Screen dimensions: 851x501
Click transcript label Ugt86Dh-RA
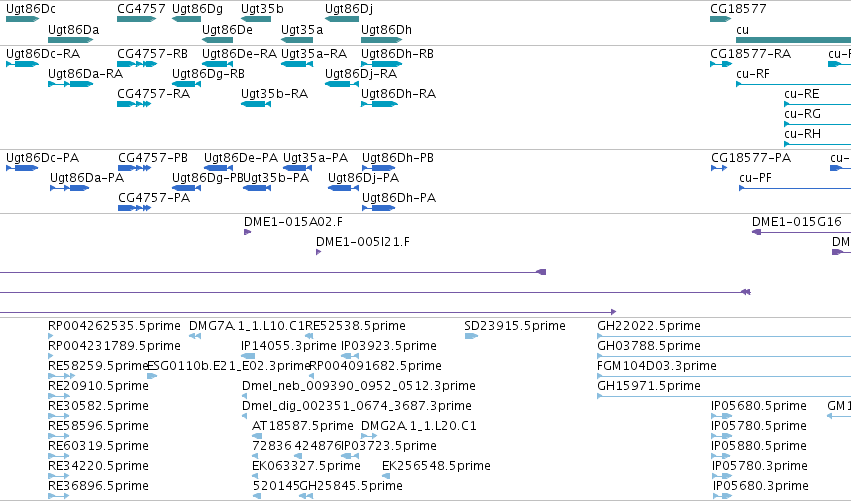pyautogui.click(x=398, y=94)
